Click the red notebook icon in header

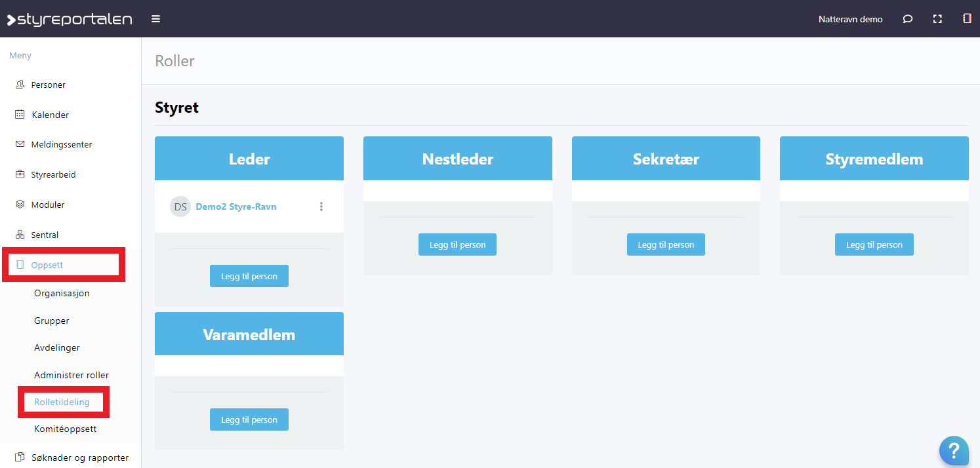pyautogui.click(x=966, y=19)
